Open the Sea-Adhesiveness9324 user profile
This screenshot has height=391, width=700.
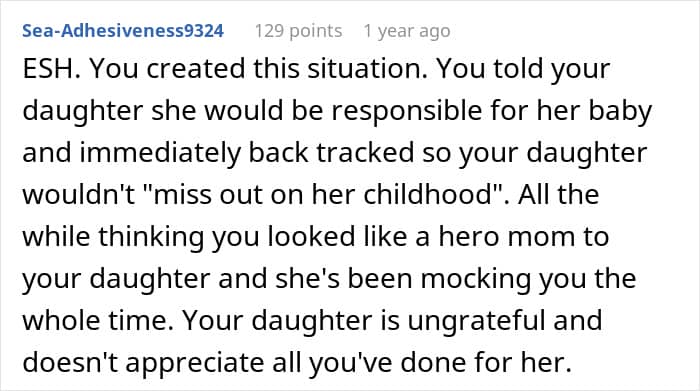[123, 31]
